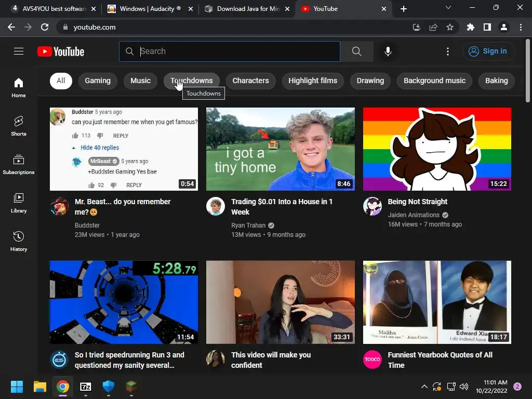Select the Music filter chip
This screenshot has height=399, width=532.
pos(140,81)
